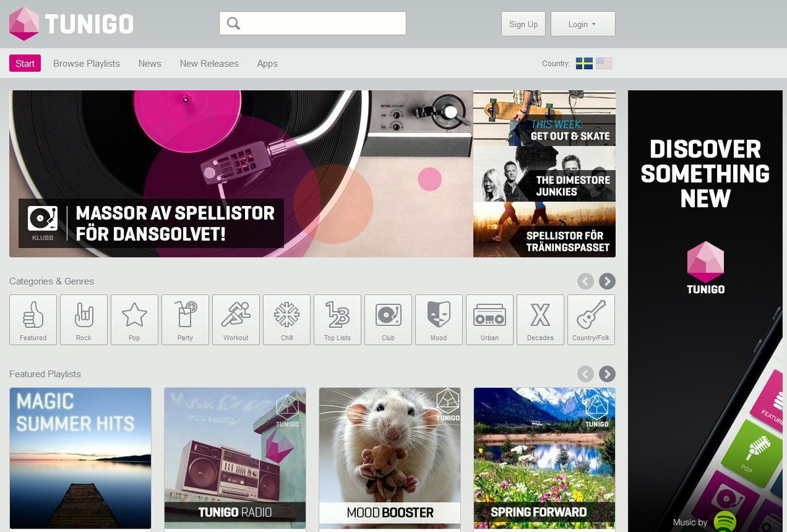The image size is (787, 532).
Task: Show previous Featured Playlists page
Action: (x=585, y=374)
